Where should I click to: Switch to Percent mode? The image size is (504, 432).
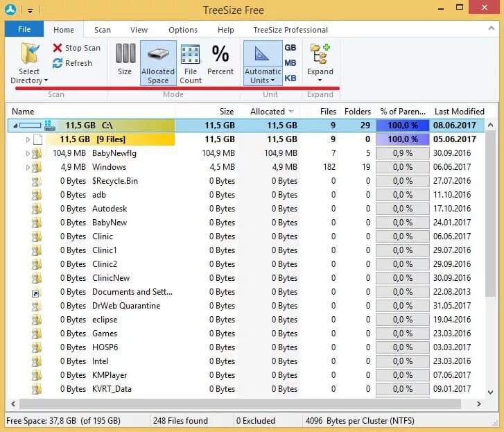[x=220, y=60]
